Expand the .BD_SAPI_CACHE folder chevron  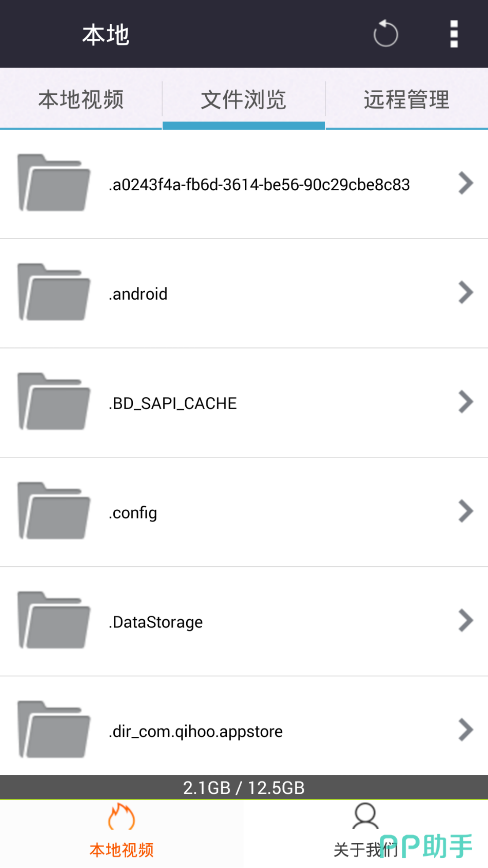click(x=465, y=402)
